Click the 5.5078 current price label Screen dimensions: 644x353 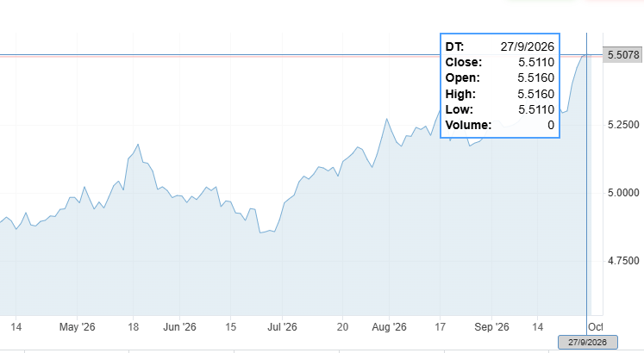[622, 55]
